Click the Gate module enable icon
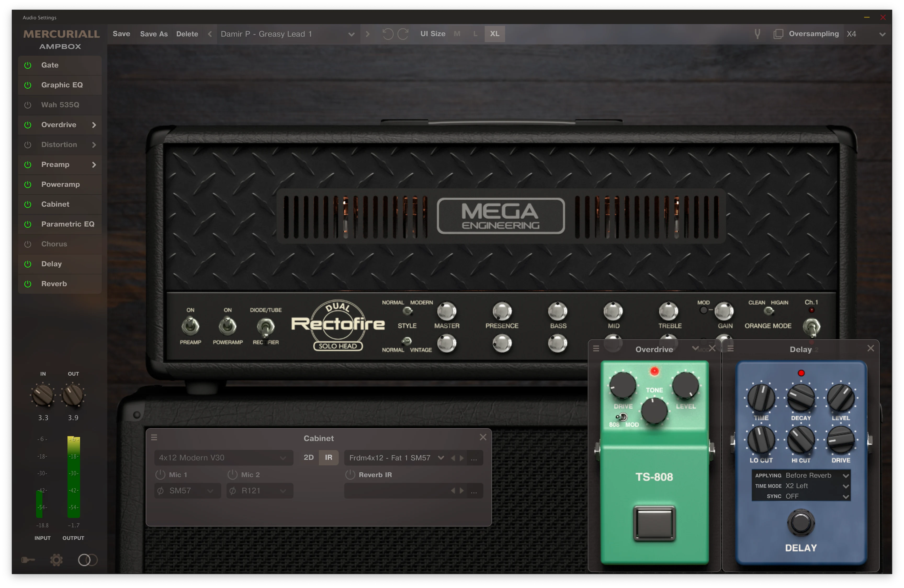The height and width of the screenshot is (588, 904). 28,65
